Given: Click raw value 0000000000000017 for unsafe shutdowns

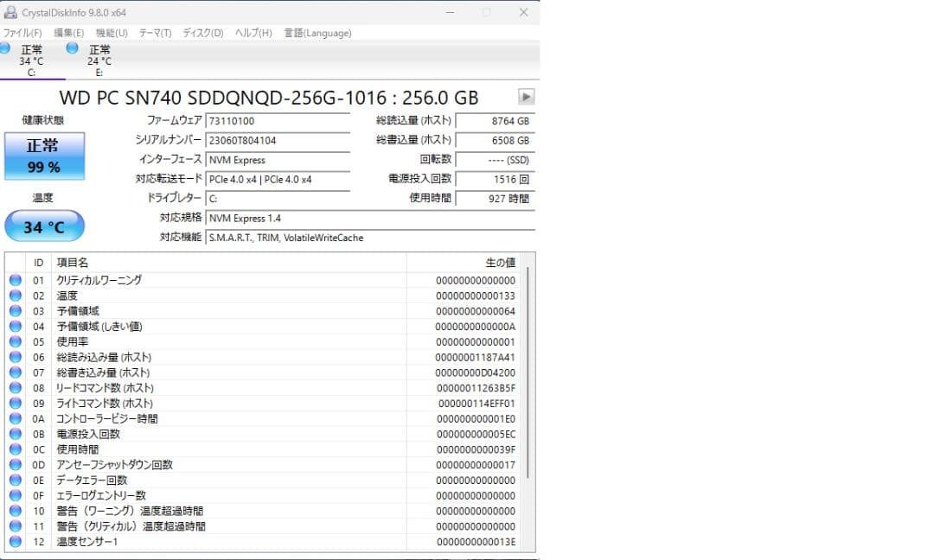Looking at the screenshot, I should (476, 465).
